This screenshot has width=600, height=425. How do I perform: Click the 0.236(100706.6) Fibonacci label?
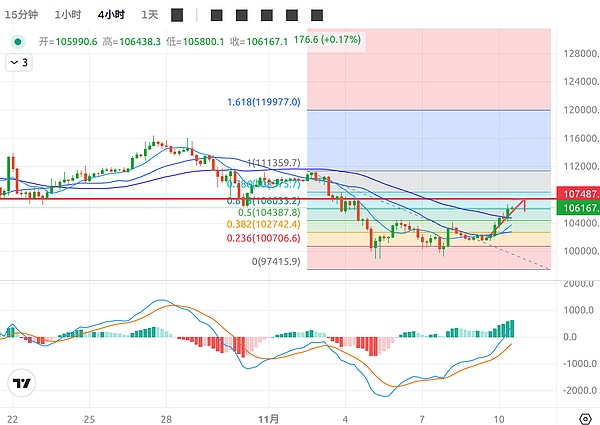(263, 239)
